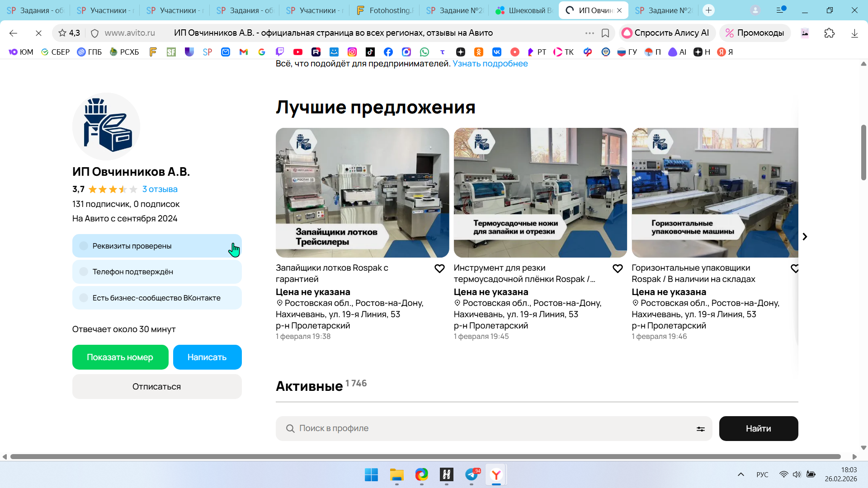Image resolution: width=868 pixels, height=488 pixels.
Task: Switch to the Шнековый tab
Action: pos(524,10)
